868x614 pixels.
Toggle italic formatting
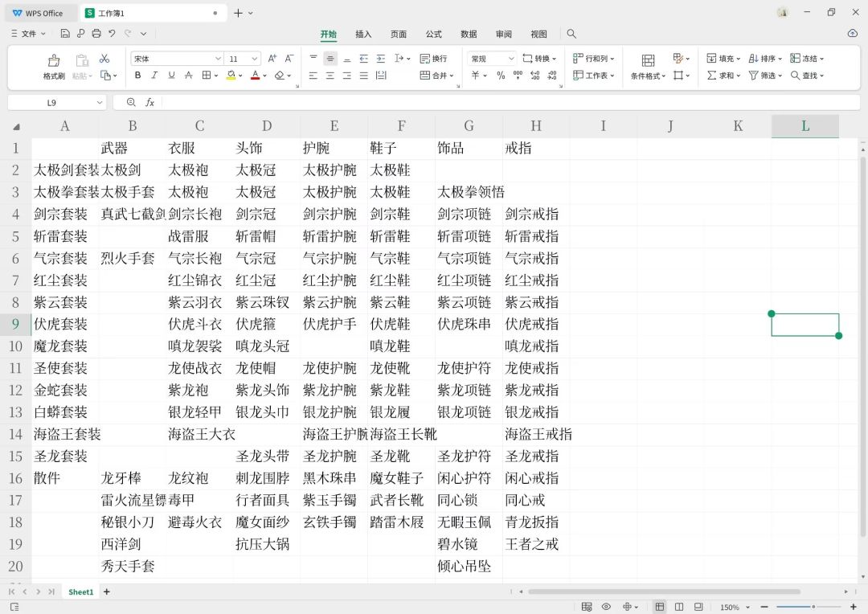click(154, 76)
